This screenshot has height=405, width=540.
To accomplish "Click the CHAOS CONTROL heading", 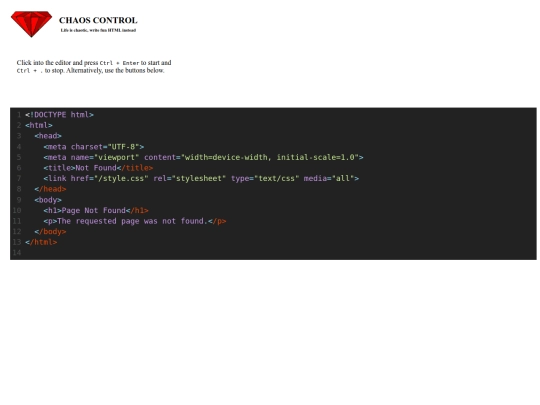I will coord(98,20).
